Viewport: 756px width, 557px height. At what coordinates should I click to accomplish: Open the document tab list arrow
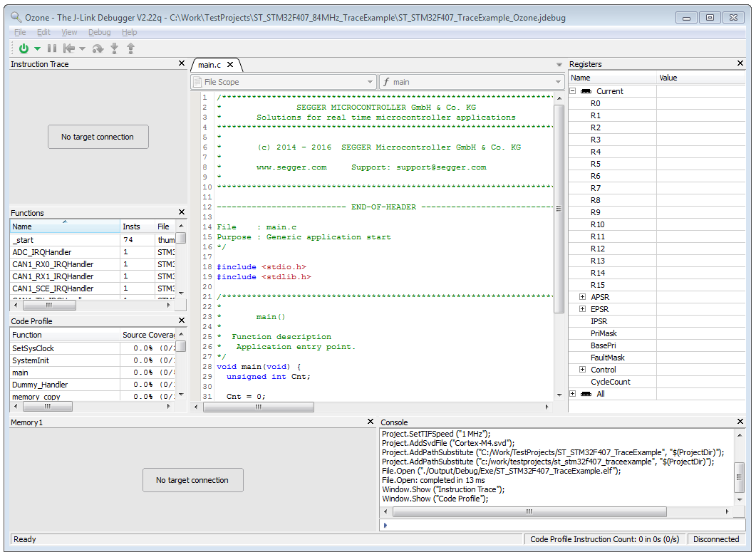559,65
